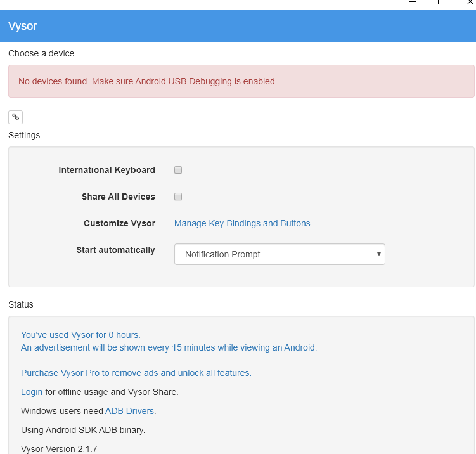
Task: Enable the International Keyboard checkbox
Action: click(x=178, y=170)
